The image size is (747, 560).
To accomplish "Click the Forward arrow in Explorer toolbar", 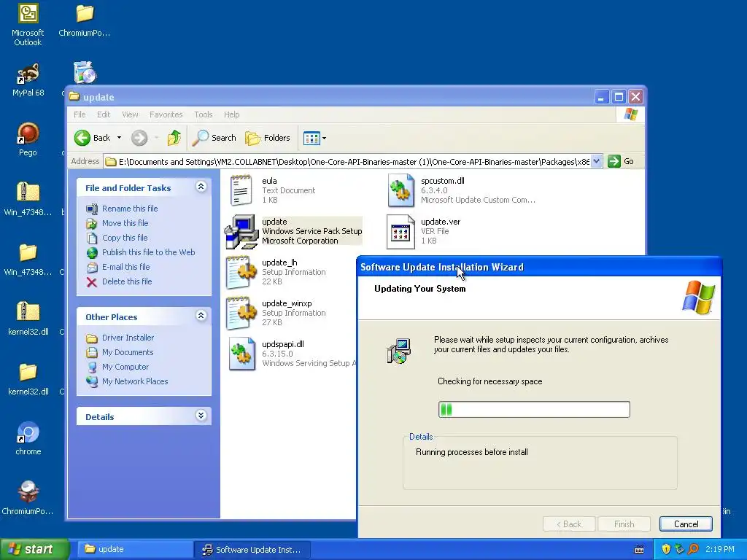I will click(x=139, y=138).
